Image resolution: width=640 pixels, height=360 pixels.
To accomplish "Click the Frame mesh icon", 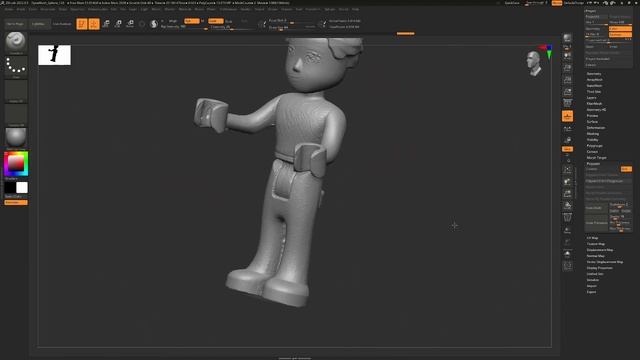I will [x=567, y=169].
